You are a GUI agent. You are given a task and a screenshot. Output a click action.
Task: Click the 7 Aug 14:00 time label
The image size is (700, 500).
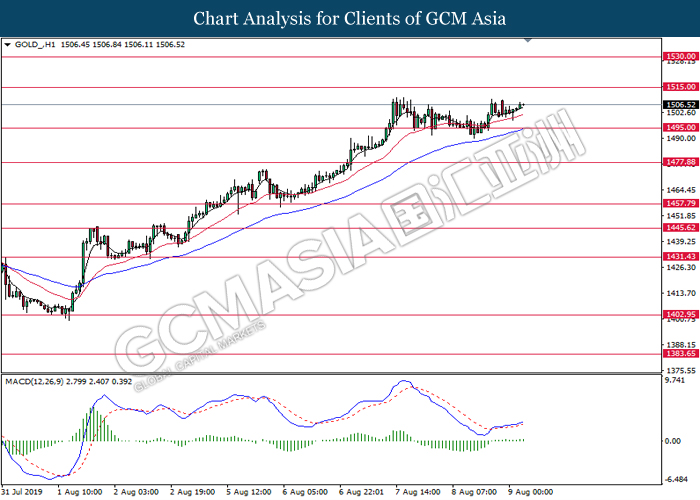[x=418, y=492]
